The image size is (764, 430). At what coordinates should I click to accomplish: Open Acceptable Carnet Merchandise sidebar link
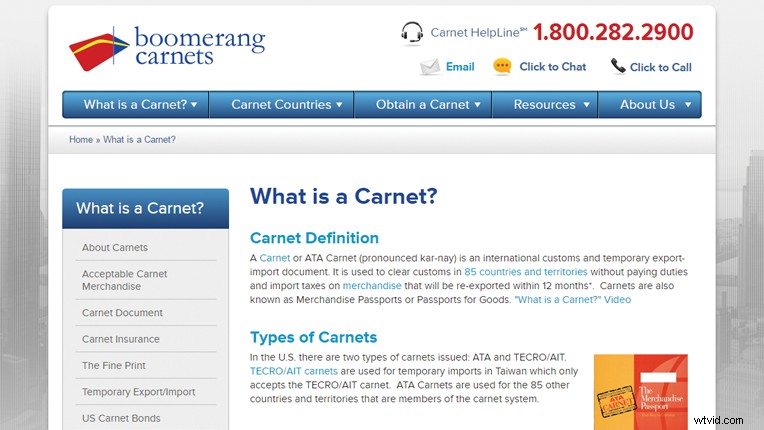pyautogui.click(x=125, y=280)
